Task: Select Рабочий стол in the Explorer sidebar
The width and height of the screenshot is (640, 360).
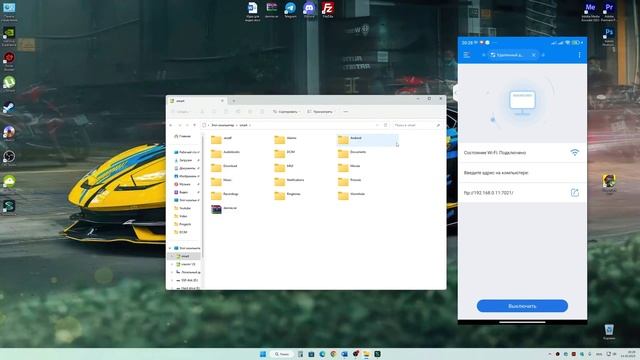Action: [187, 152]
